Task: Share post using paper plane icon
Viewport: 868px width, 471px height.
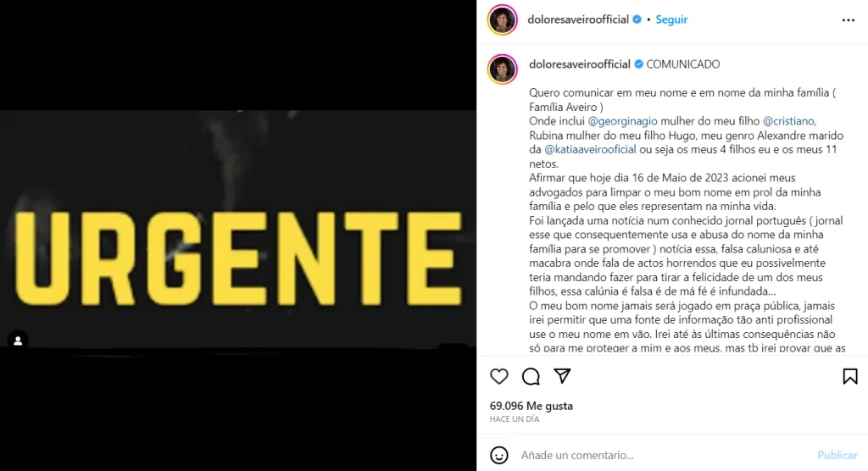Action: pyautogui.click(x=562, y=376)
